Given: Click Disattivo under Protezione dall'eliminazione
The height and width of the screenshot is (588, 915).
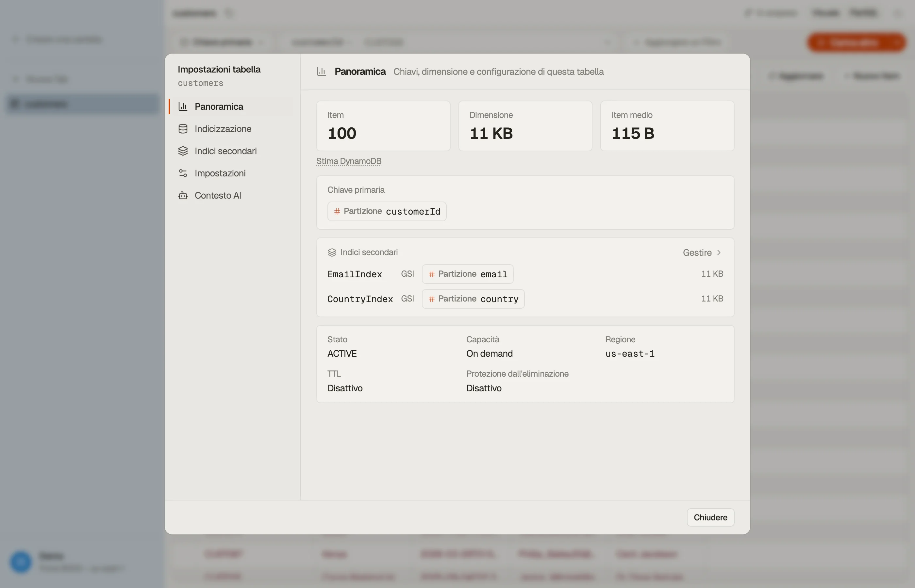Looking at the screenshot, I should point(484,388).
